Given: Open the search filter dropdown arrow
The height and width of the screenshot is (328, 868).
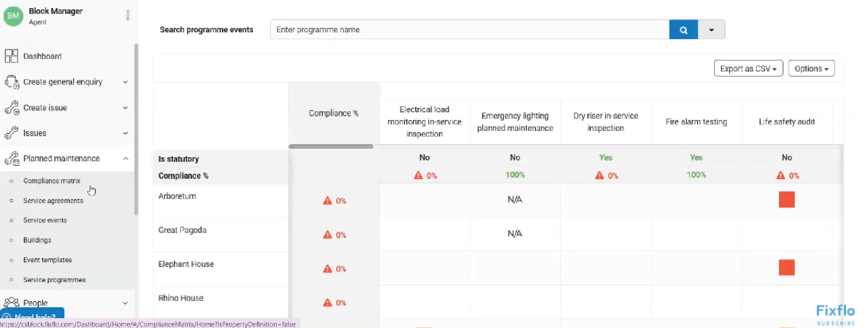Looking at the screenshot, I should pos(711,30).
